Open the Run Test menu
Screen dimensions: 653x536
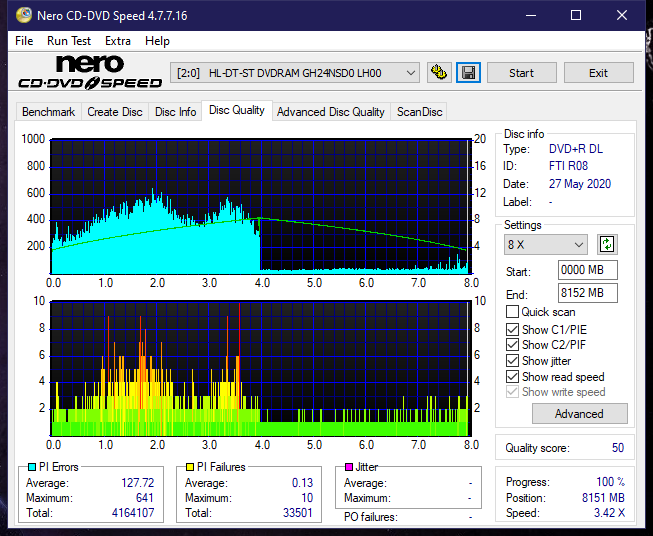pyautogui.click(x=69, y=41)
